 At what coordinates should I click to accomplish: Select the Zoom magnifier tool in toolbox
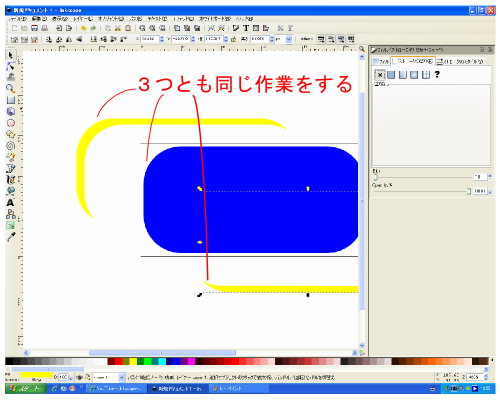pyautogui.click(x=11, y=89)
